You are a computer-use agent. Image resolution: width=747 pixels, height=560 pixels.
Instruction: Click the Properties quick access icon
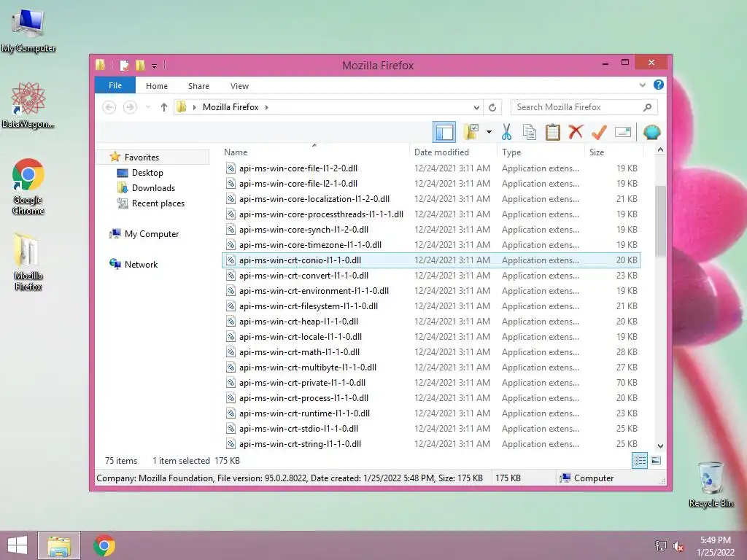(x=124, y=65)
